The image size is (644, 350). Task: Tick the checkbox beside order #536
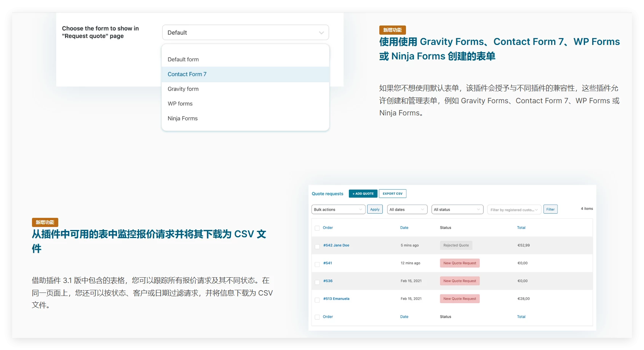(x=317, y=282)
